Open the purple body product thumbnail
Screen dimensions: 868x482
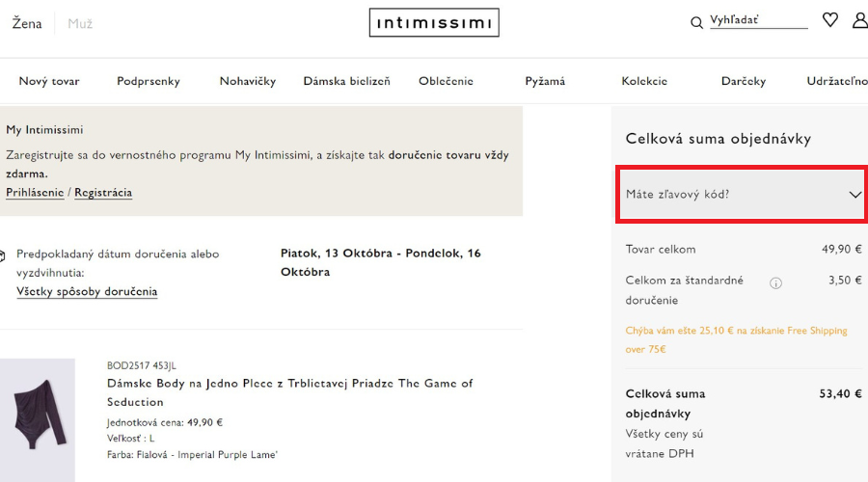pos(38,420)
